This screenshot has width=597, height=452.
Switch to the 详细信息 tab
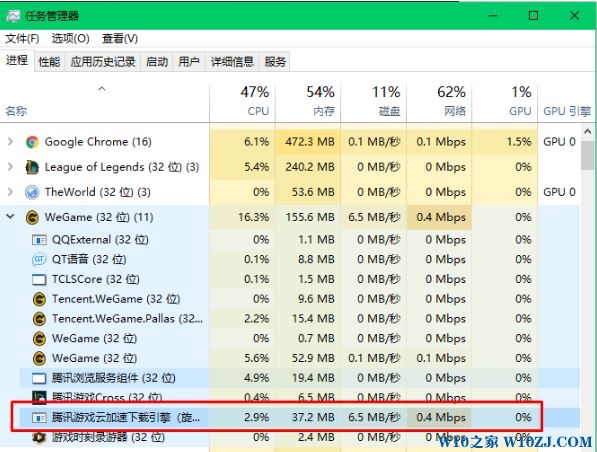pos(232,61)
